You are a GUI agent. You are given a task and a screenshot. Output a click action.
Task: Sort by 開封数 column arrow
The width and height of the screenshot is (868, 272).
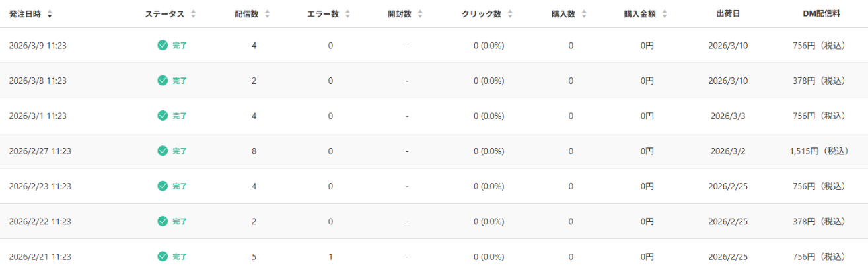(x=420, y=14)
